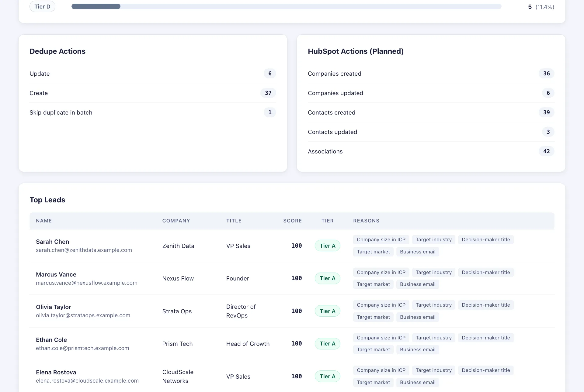
Task: Click the Tier D count 5 (11.4%)
Action: pos(541,7)
